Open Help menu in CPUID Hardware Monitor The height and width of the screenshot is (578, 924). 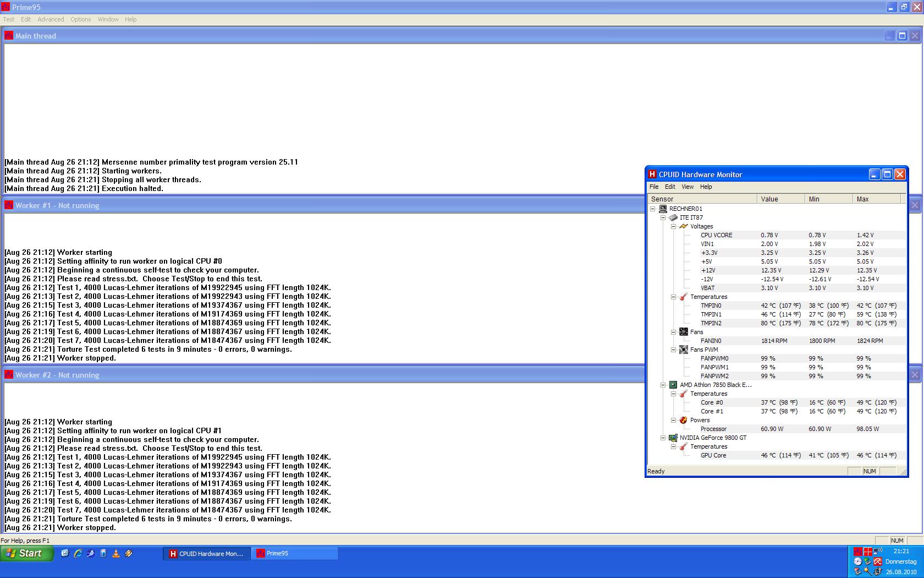706,187
